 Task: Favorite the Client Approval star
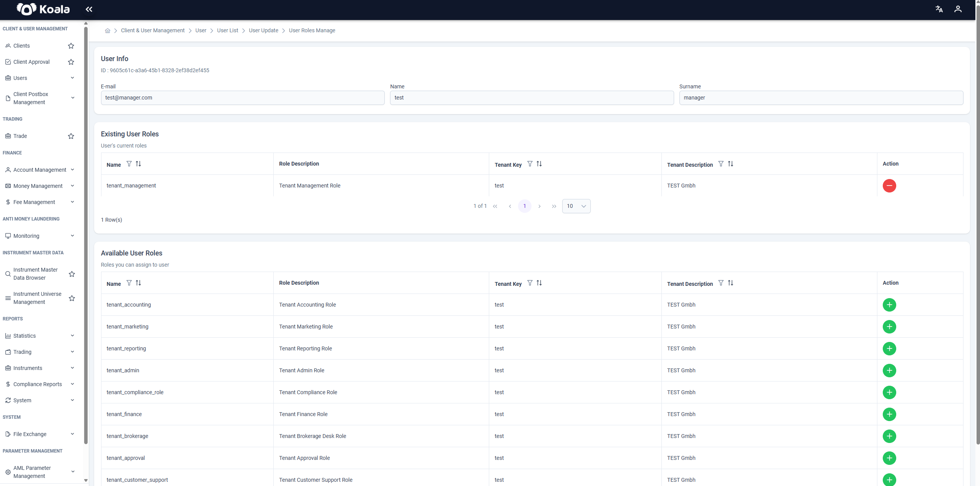click(x=71, y=62)
